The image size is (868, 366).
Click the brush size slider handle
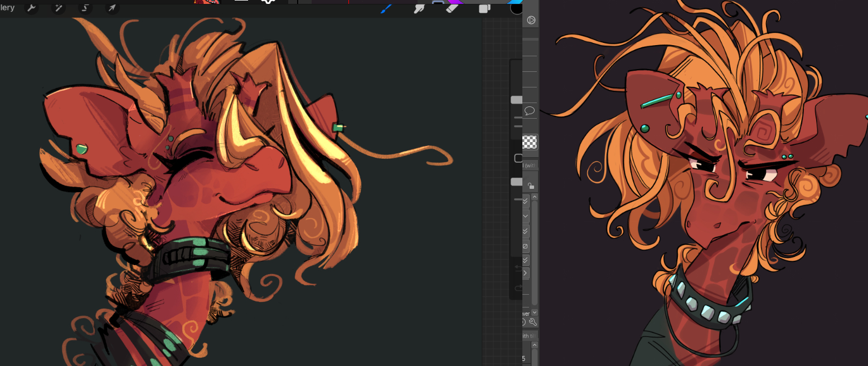[517, 100]
